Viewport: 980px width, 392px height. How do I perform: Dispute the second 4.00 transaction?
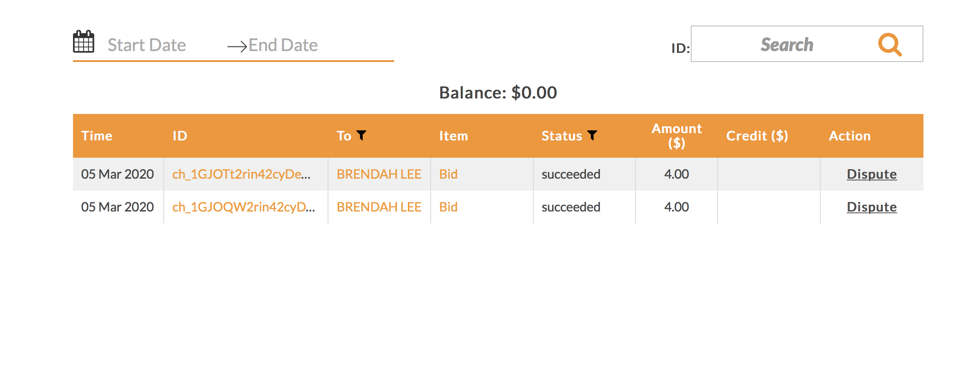(871, 207)
